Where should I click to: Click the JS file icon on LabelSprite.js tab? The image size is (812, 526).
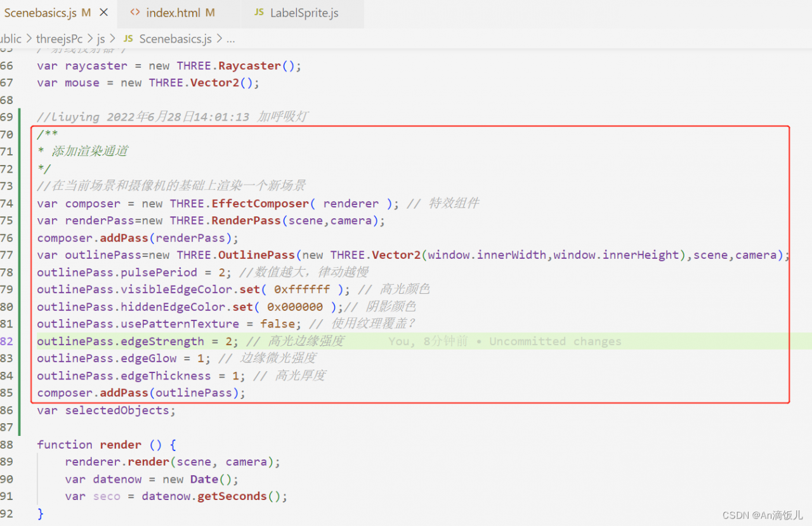tap(259, 13)
